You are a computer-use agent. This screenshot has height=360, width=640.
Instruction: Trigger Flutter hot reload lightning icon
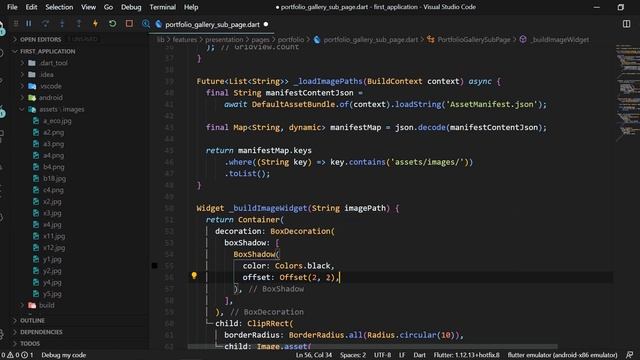pyautogui.click(x=96, y=24)
